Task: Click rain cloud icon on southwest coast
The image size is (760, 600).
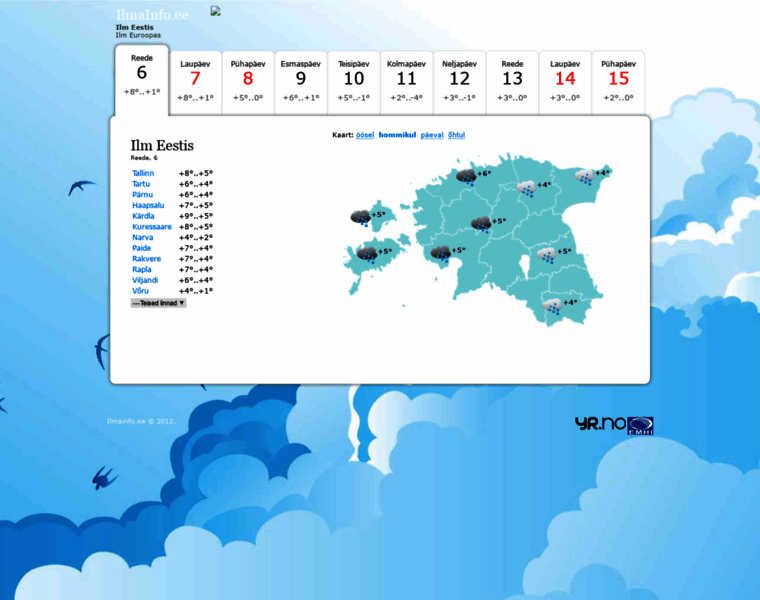Action: click(441, 254)
